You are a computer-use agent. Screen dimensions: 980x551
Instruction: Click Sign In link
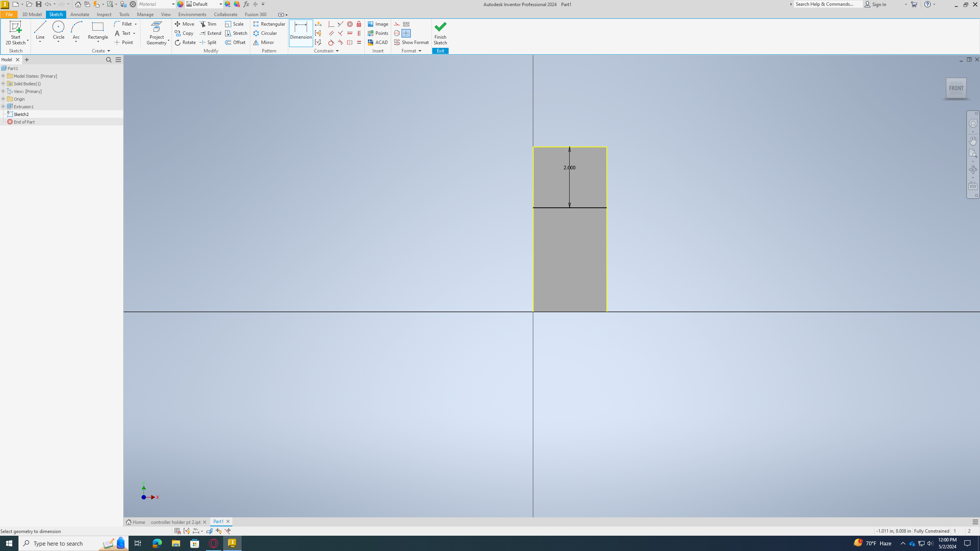click(875, 4)
